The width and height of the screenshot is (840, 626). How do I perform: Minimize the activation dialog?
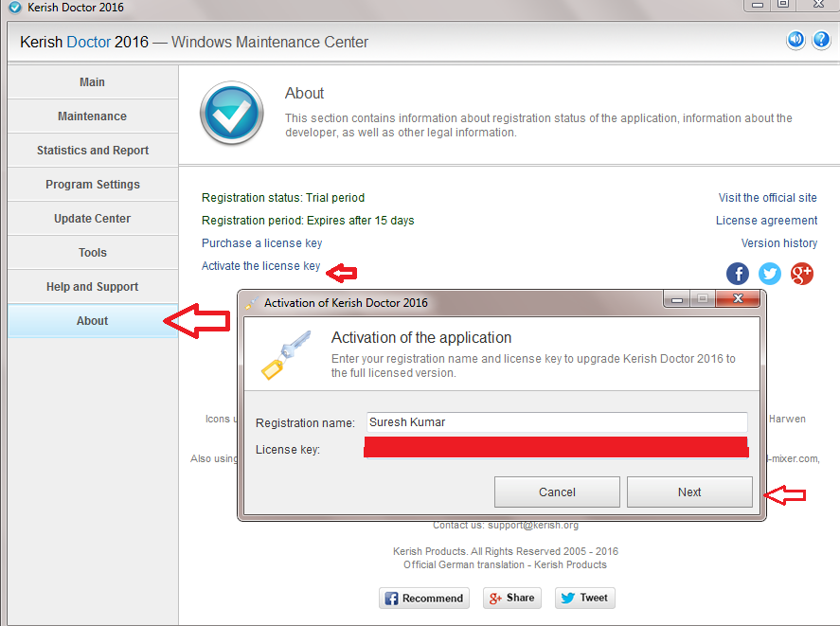tap(677, 298)
